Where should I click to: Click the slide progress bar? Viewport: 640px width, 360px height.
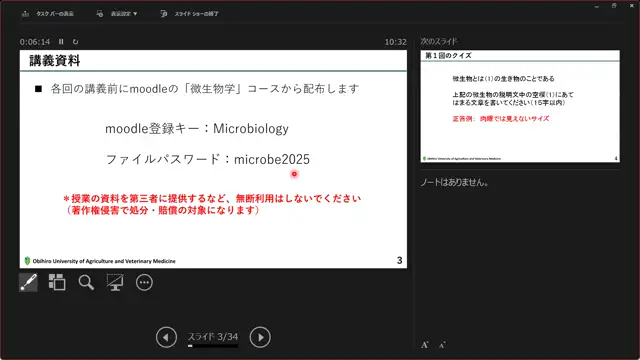(213, 346)
